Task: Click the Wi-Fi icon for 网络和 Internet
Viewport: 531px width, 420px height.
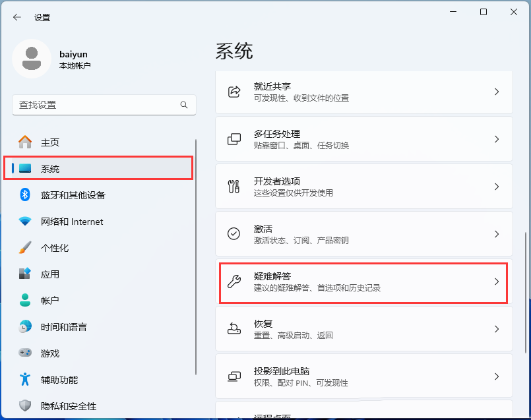Action: pyautogui.click(x=24, y=222)
